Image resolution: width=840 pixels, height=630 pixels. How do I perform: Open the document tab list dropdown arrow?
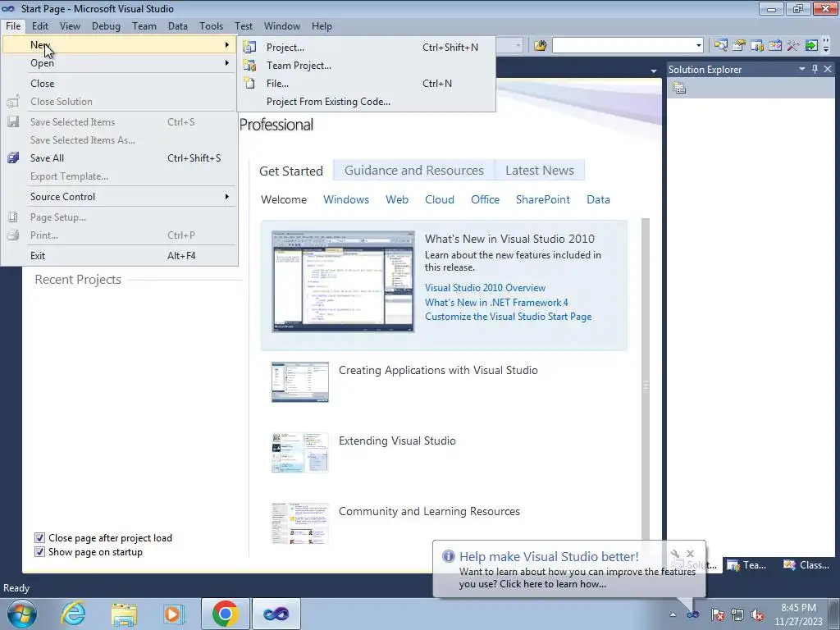[653, 71]
